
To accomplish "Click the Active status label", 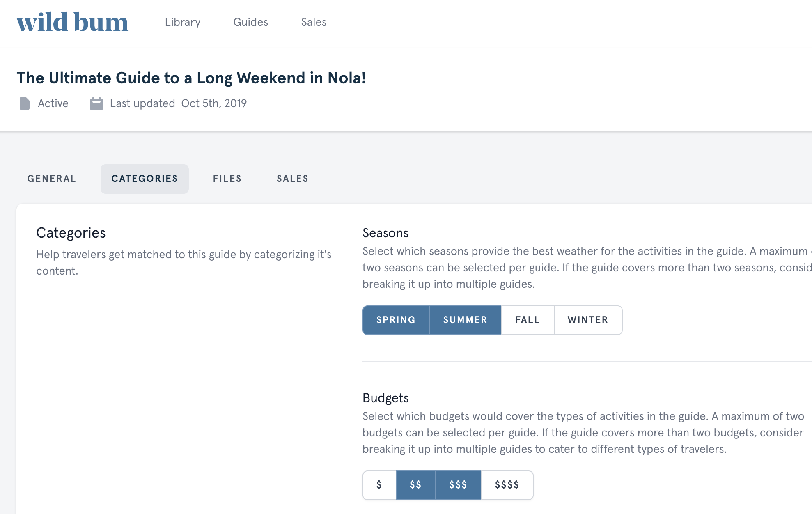I will (x=53, y=103).
